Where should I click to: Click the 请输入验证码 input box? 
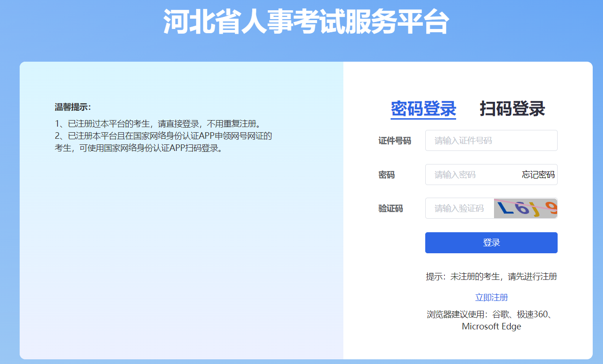click(459, 208)
